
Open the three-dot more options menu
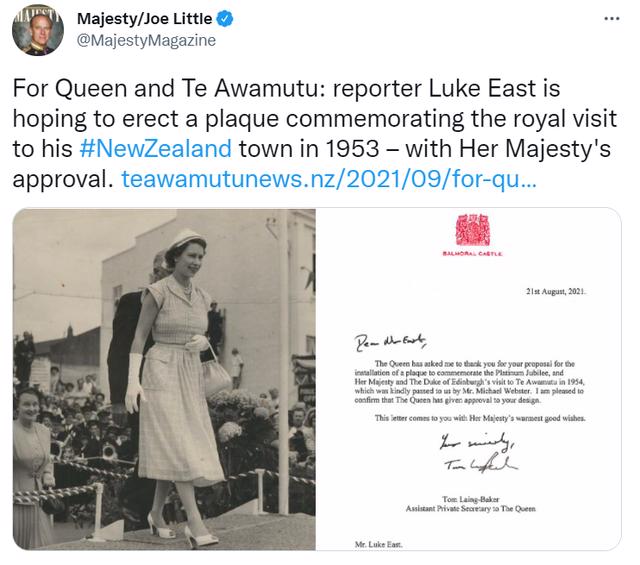click(x=611, y=19)
